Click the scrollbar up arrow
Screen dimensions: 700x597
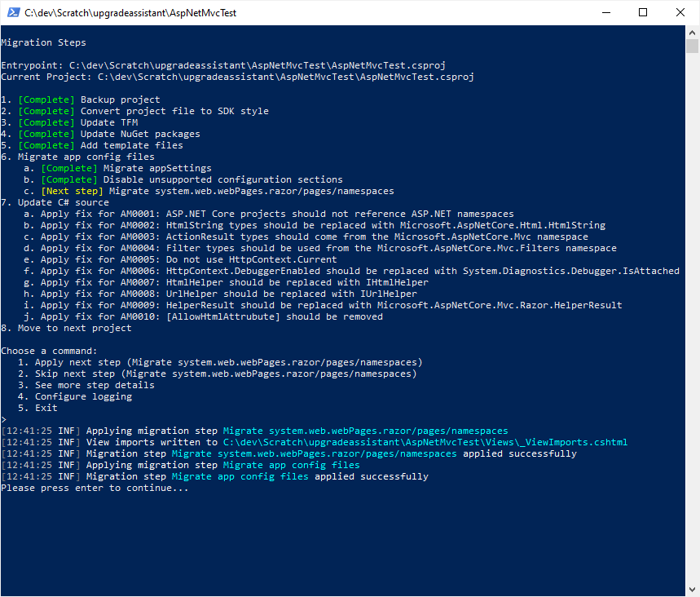tap(693, 32)
